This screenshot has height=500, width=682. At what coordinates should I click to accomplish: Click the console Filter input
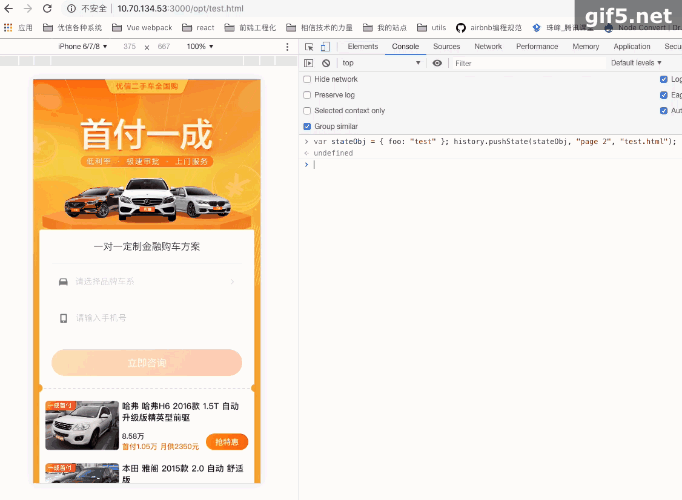[528, 63]
